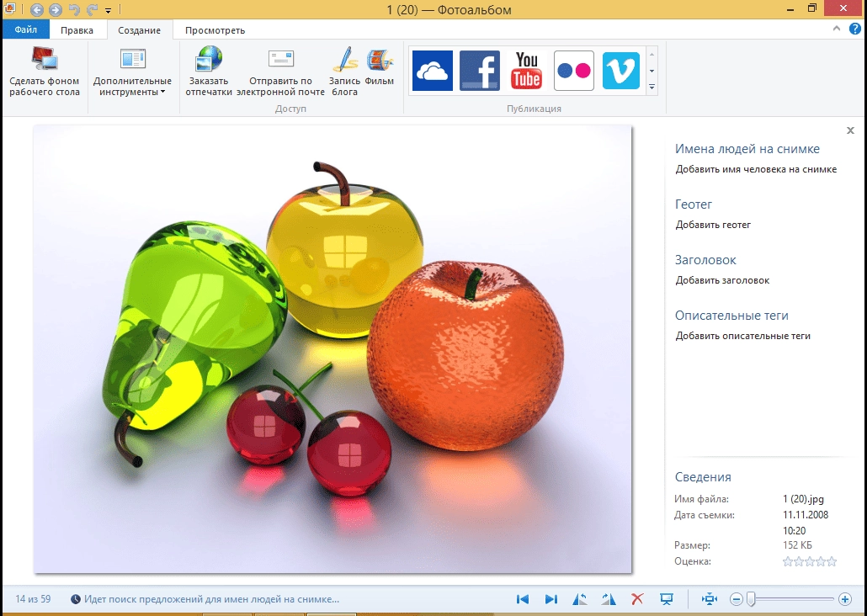Open help question mark icon
The width and height of the screenshot is (867, 616).
(x=855, y=29)
